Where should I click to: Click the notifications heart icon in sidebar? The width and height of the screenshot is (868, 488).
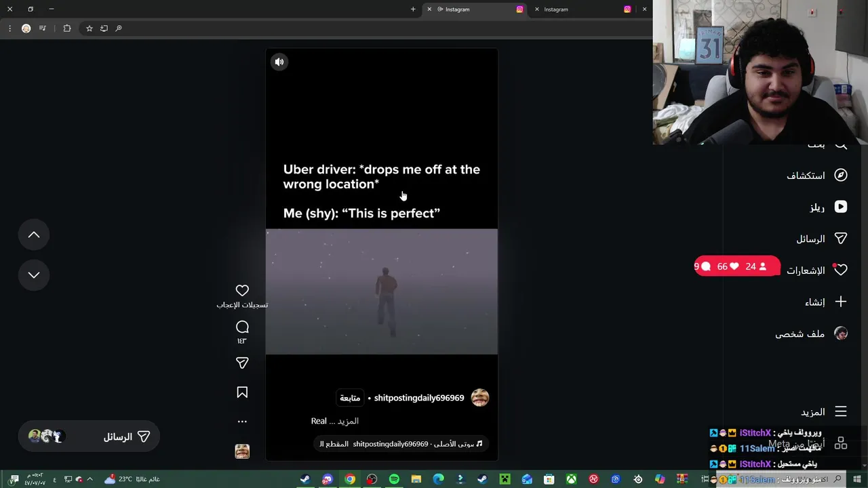pos(841,270)
